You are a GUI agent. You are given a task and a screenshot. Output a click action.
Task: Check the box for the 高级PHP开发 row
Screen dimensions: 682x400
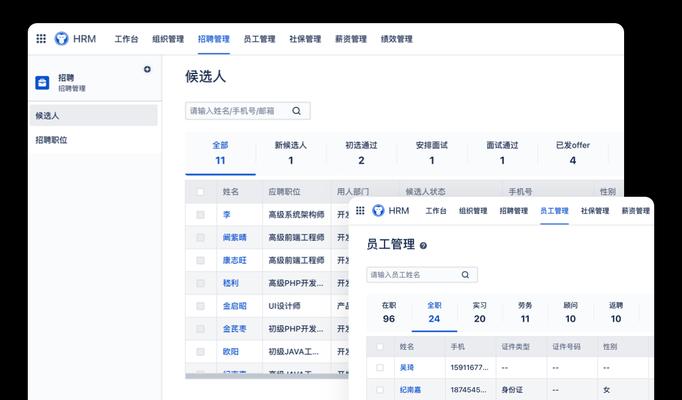point(200,283)
